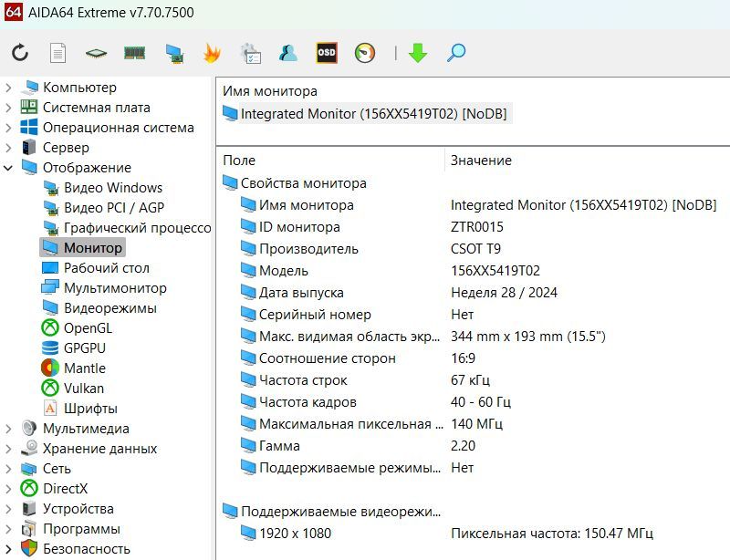
Task: Open the Report page icon
Action: click(57, 53)
